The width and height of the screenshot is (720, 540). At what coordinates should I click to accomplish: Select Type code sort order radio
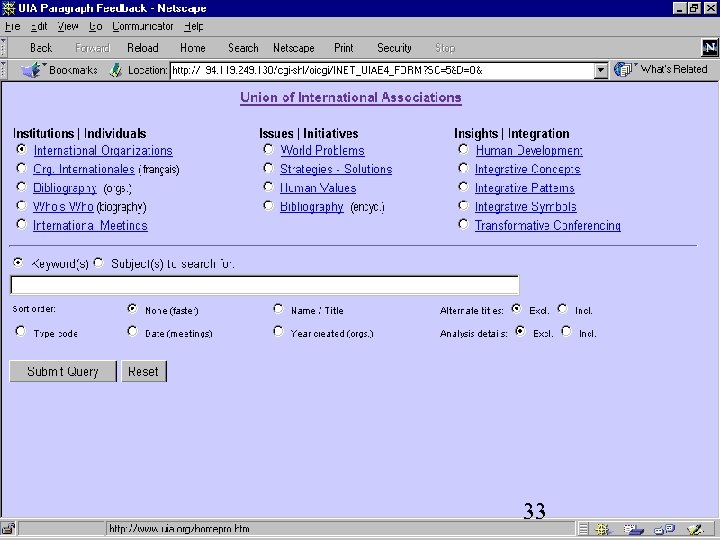(x=20, y=331)
